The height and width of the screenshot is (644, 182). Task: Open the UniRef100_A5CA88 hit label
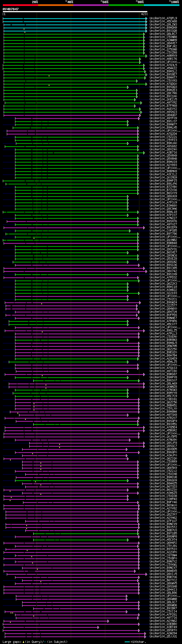(163, 21)
